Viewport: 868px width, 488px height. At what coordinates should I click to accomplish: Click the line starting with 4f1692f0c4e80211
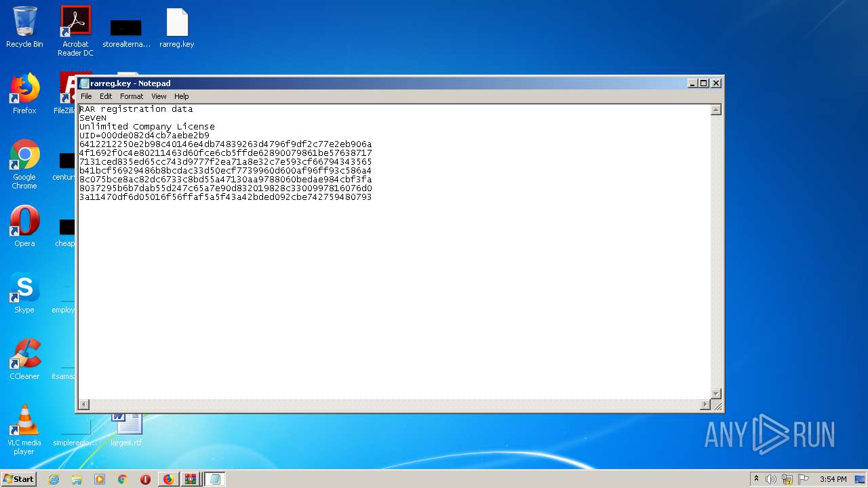tap(225, 152)
